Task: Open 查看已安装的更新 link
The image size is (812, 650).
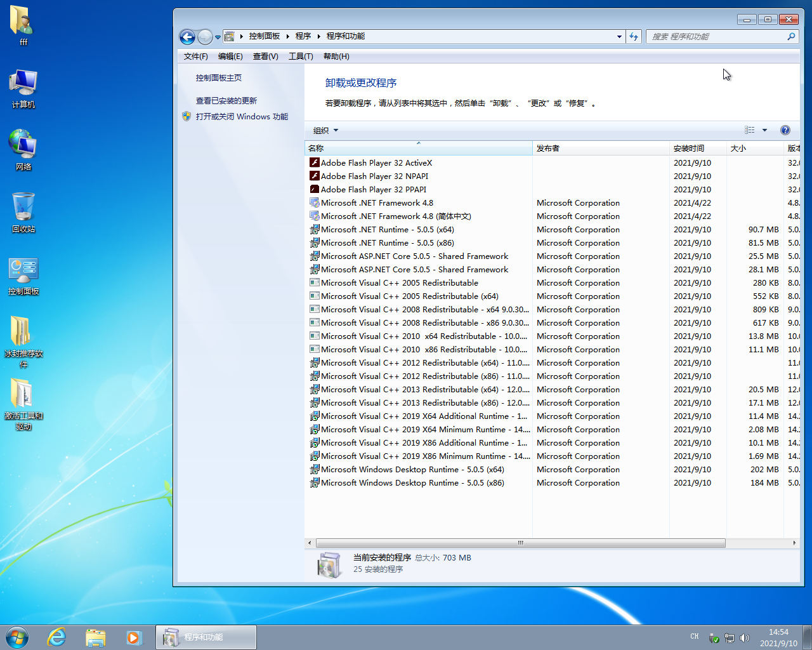Action: point(226,101)
